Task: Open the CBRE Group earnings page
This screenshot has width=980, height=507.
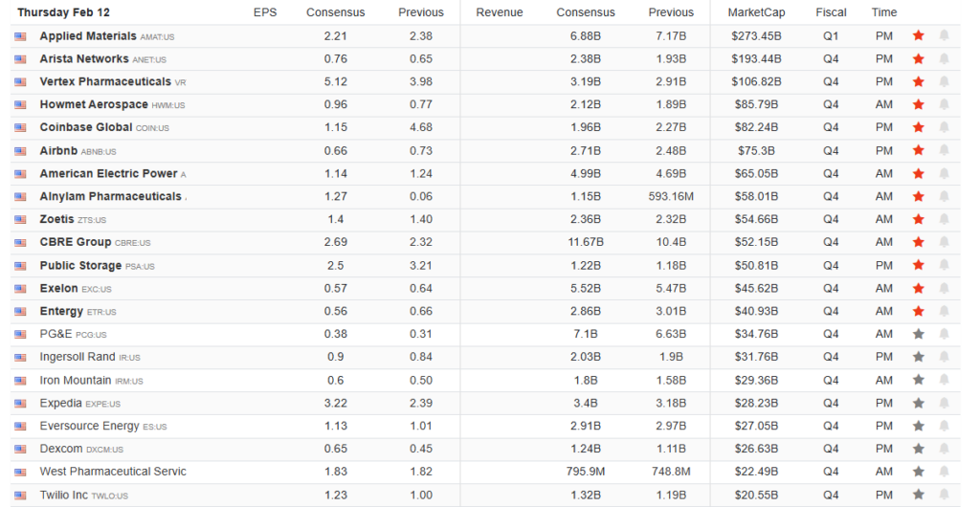Action: tap(76, 242)
